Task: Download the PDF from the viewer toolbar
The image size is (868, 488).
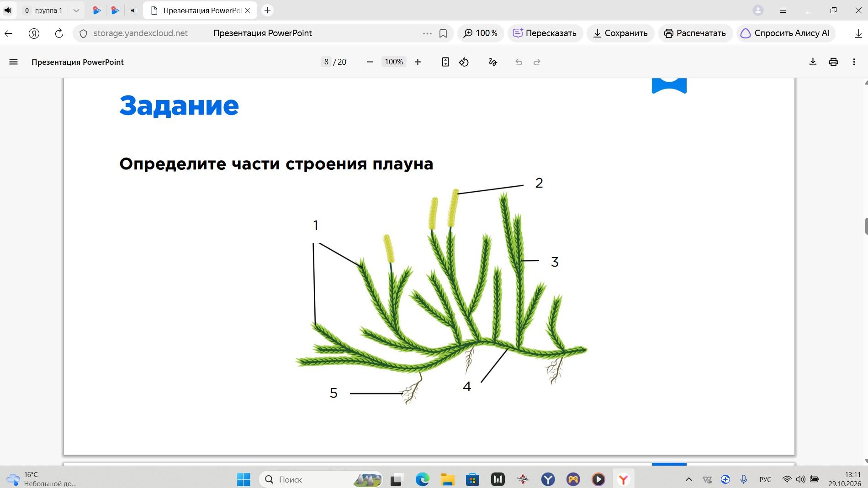Action: [813, 62]
